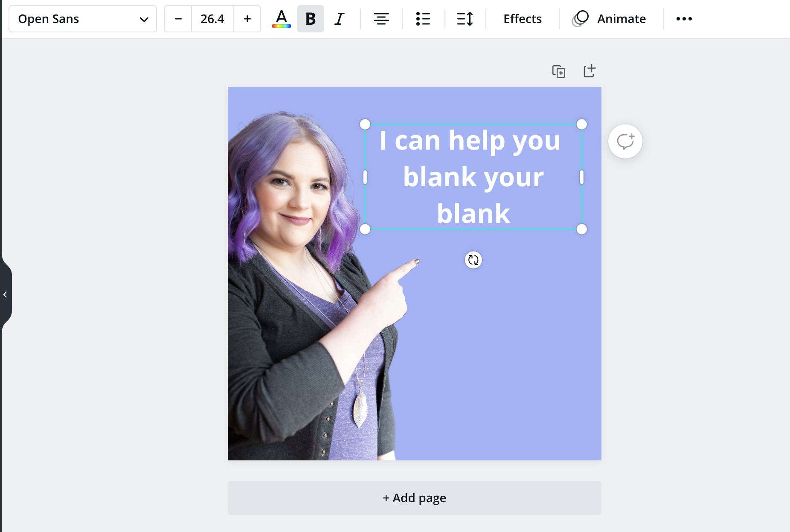Open the Effects panel
The image size is (790, 532).
coord(523,19)
